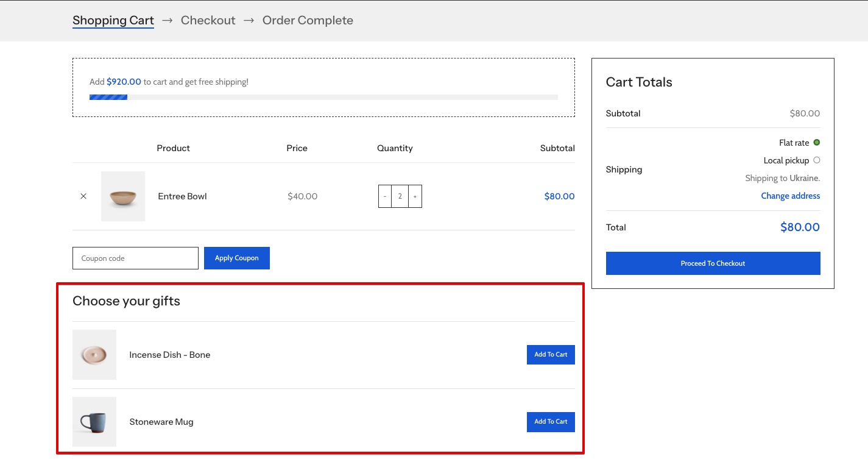Click the $920.00 free shipping amount
The width and height of the screenshot is (868, 459).
pos(124,82)
